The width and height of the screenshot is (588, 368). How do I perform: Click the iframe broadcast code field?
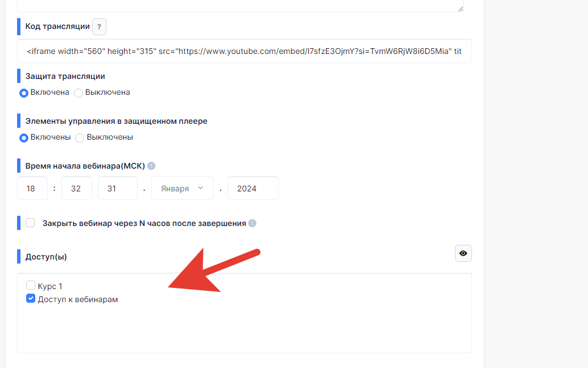[244, 51]
